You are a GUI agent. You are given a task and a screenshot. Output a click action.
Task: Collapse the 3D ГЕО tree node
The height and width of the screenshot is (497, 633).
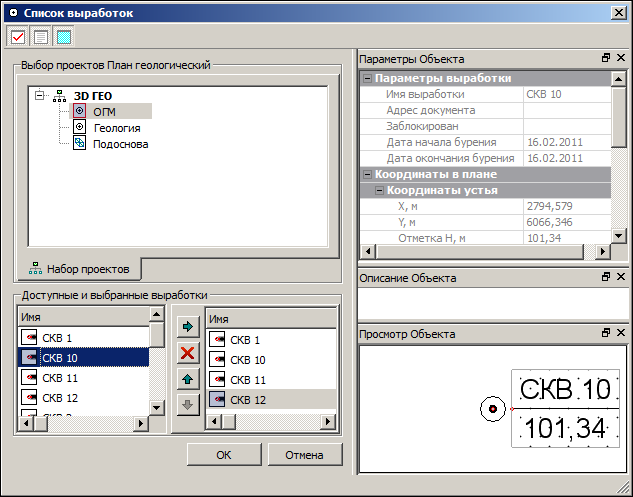pos(39,96)
